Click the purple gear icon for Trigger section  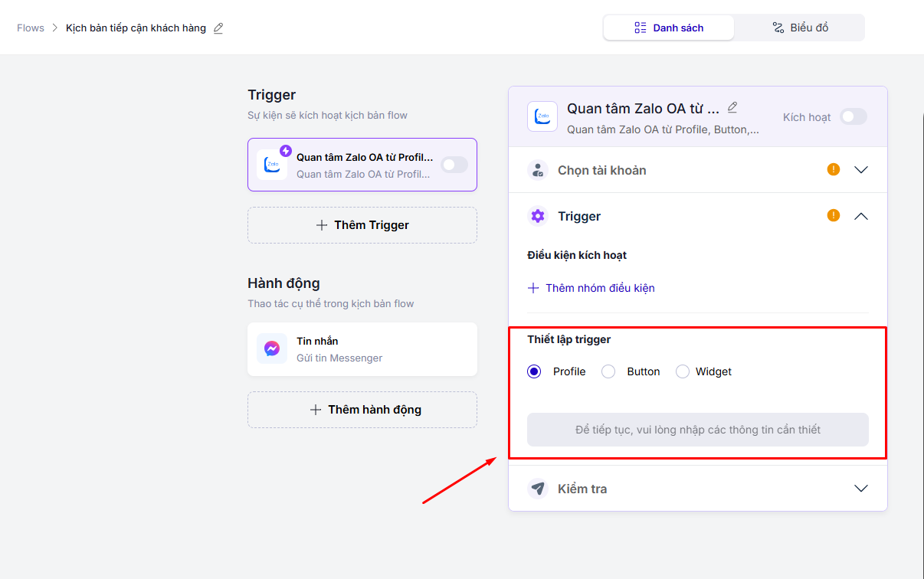coord(538,216)
